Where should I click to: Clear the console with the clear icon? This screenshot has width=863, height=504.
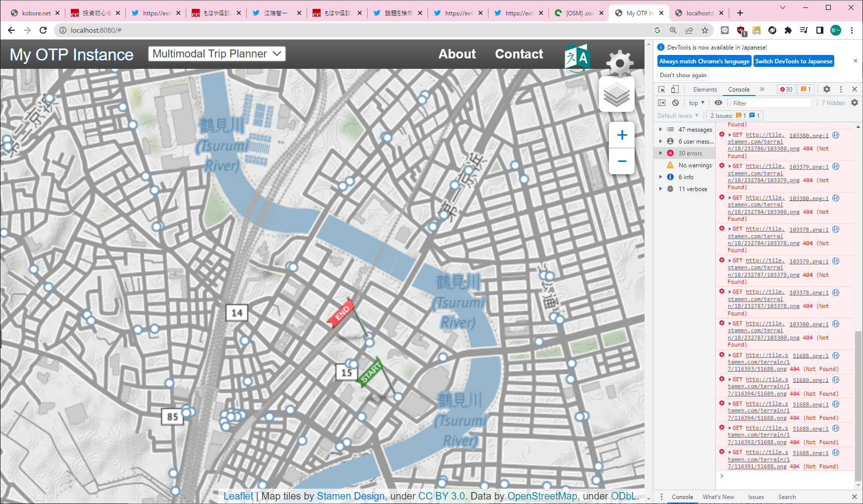pos(675,103)
